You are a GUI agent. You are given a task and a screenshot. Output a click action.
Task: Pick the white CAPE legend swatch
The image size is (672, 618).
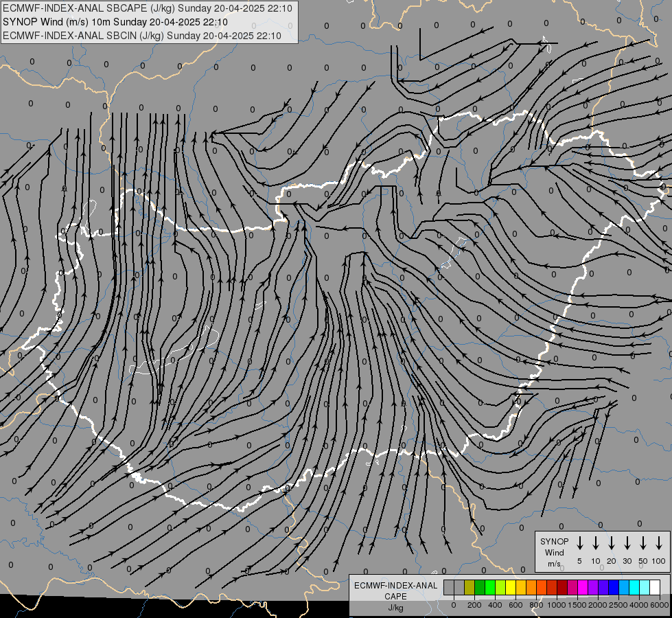pos(656,587)
